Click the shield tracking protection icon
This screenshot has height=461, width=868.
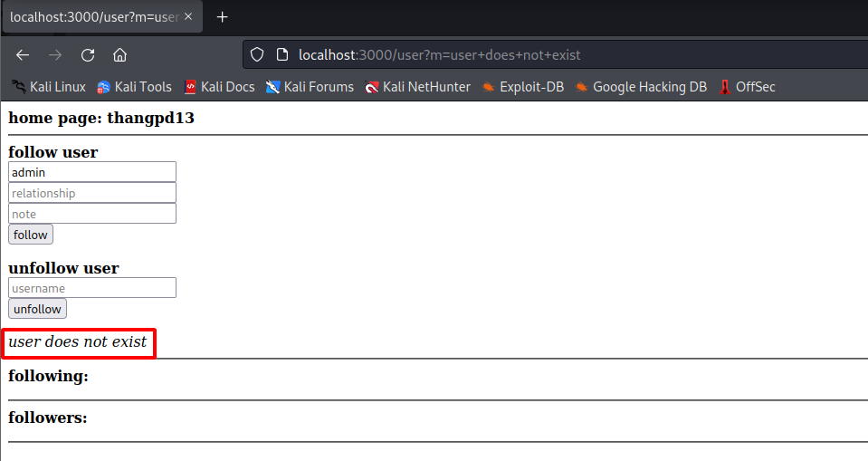tap(257, 54)
